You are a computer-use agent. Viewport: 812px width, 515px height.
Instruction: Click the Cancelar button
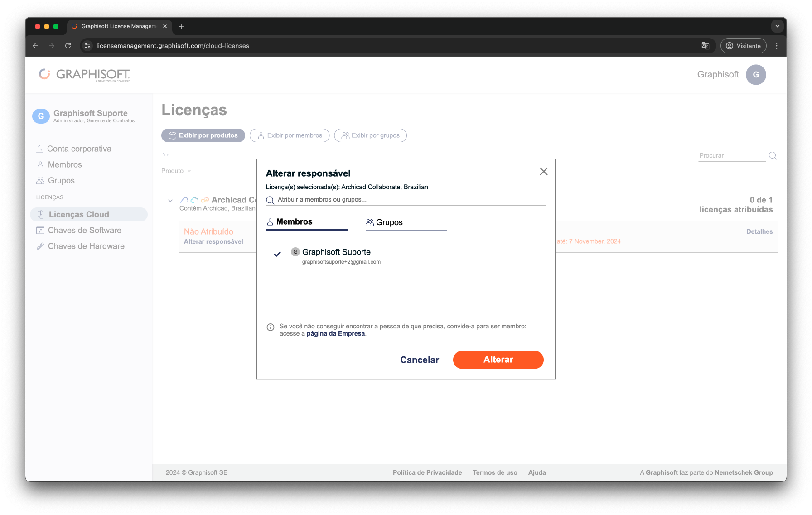pyautogui.click(x=420, y=360)
